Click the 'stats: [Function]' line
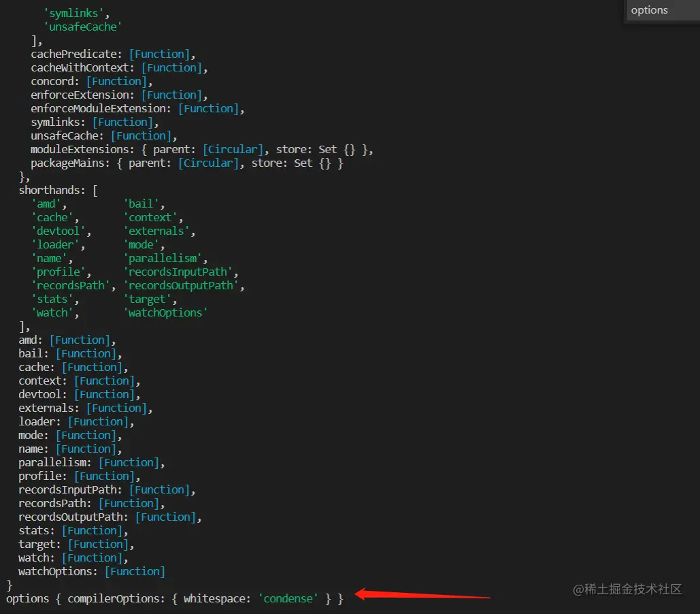This screenshot has width=700, height=614. (x=73, y=532)
